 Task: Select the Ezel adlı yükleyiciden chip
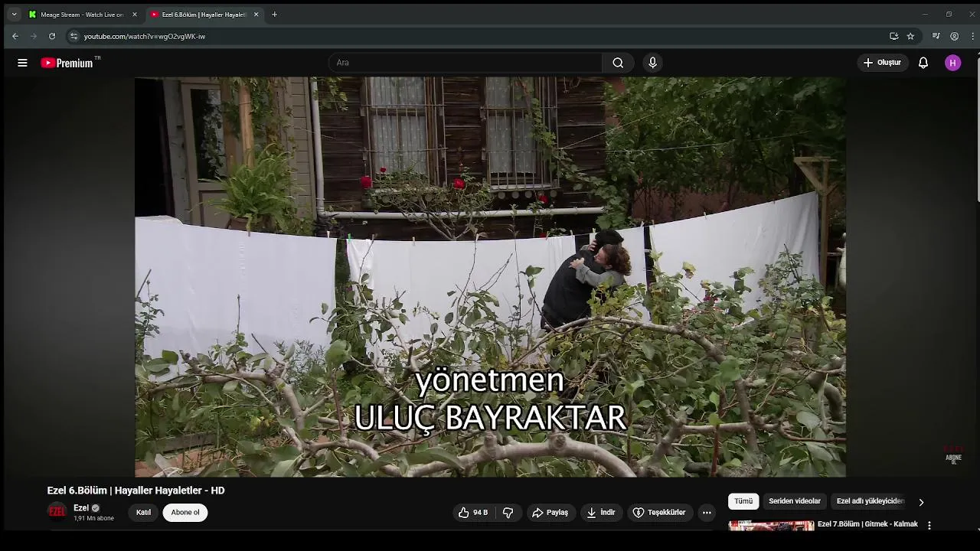(x=871, y=501)
